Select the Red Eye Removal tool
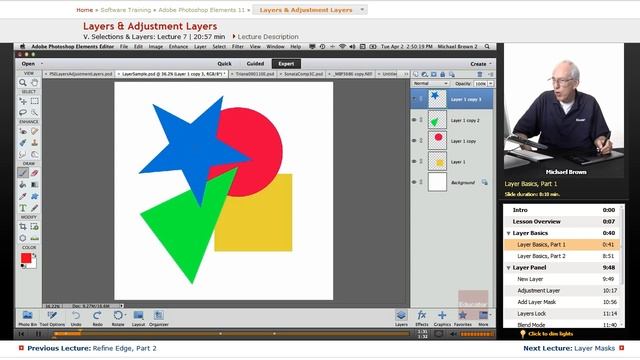640x360 pixels. click(x=23, y=131)
